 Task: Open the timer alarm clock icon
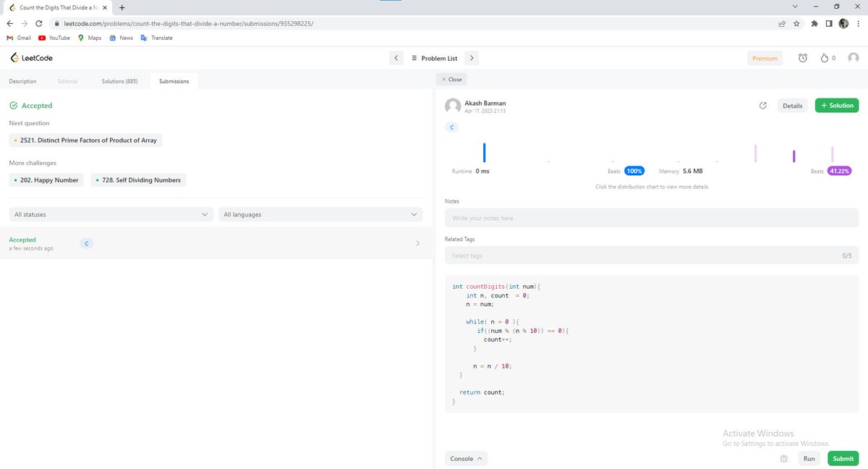(803, 58)
